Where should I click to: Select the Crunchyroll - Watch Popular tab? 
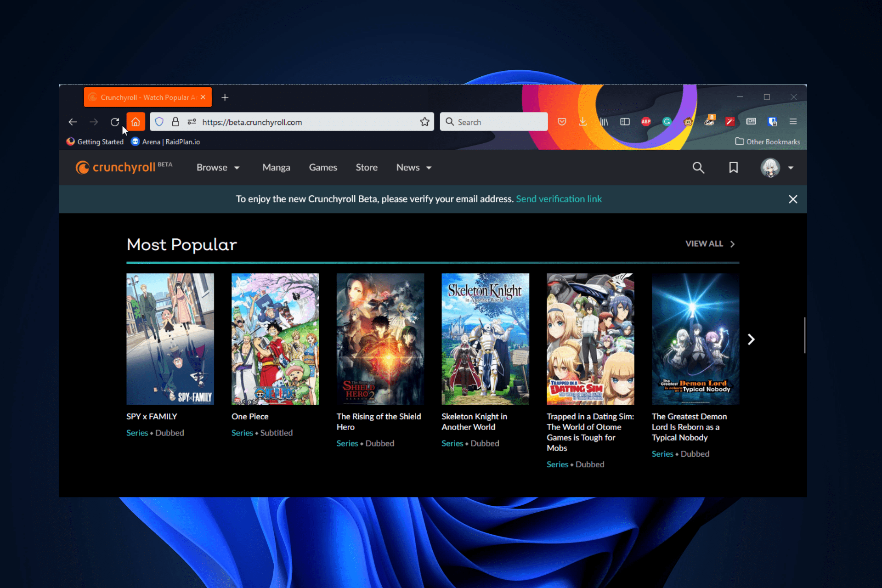tap(148, 97)
